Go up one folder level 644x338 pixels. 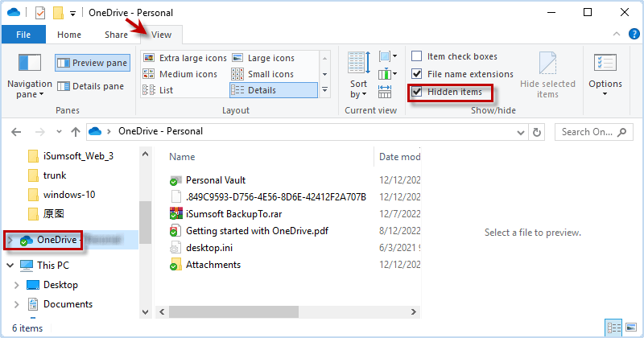pyautogui.click(x=75, y=132)
